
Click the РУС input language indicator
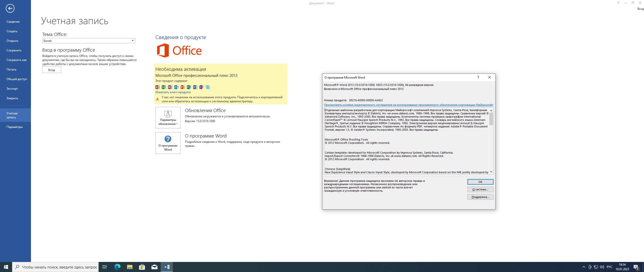coord(610,267)
